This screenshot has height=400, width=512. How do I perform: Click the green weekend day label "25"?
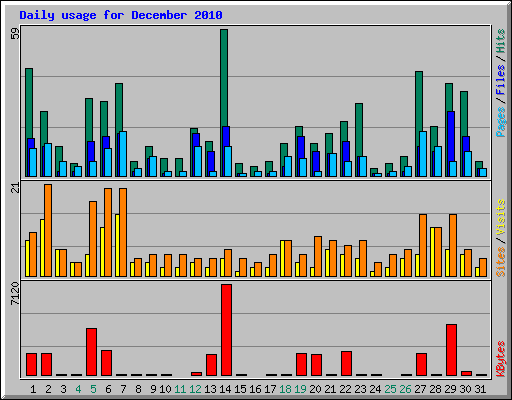390,389
